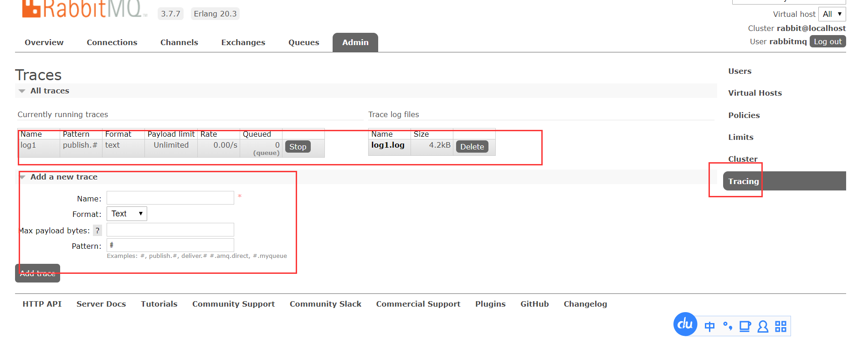Click the 'log1' trace name cell
The image size is (868, 339).
click(39, 148)
